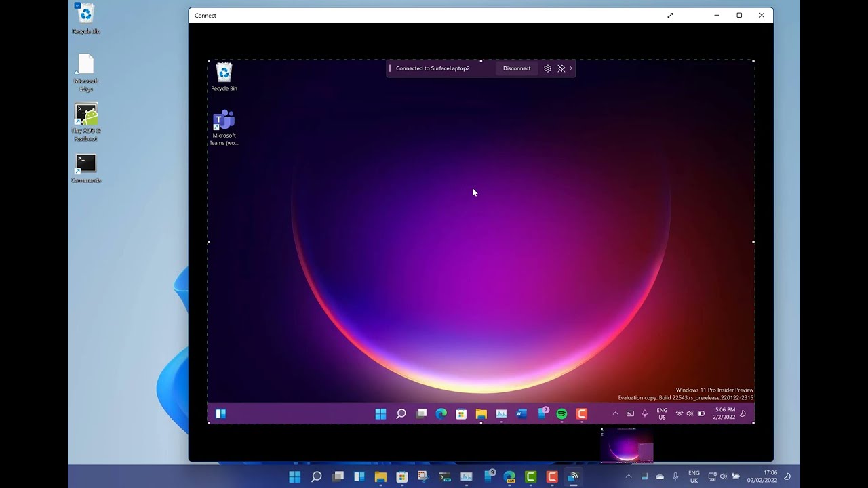Viewport: 868px width, 488px height.
Task: Toggle the Connect window full screen arrow
Action: pyautogui.click(x=670, y=16)
